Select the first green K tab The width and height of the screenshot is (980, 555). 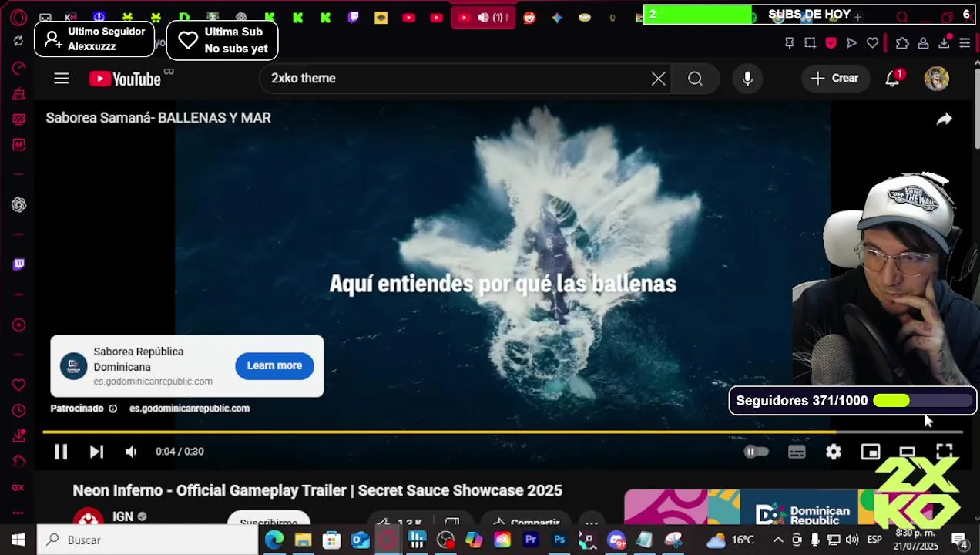(x=269, y=17)
